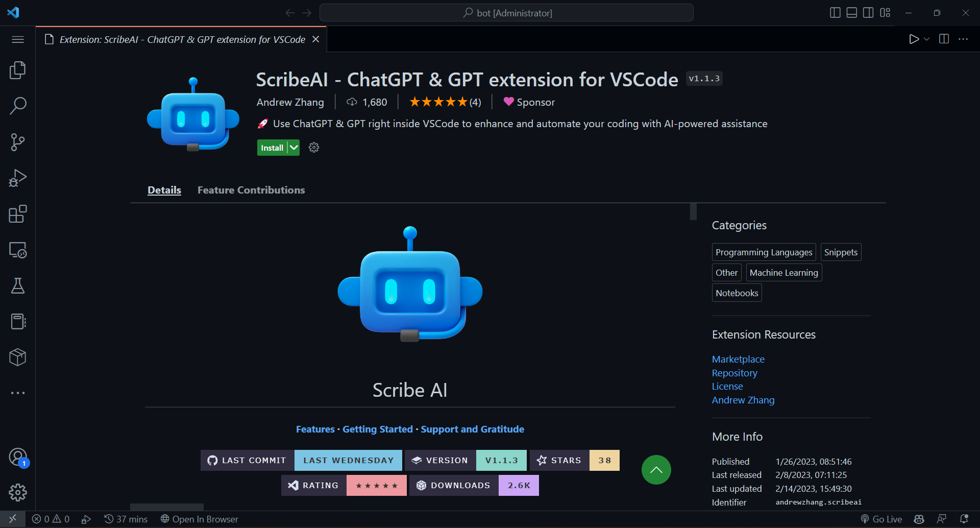
Task: Click the 1,680 install count
Action: tap(367, 102)
